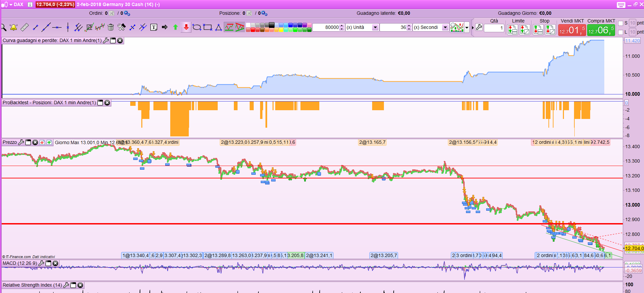Toggle maximize on Curva guadagni e perdite panel

click(x=113, y=41)
